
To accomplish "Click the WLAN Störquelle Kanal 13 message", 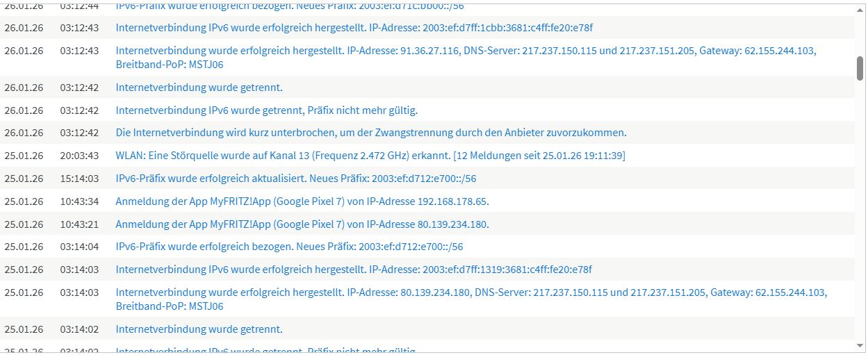I will tap(370, 156).
